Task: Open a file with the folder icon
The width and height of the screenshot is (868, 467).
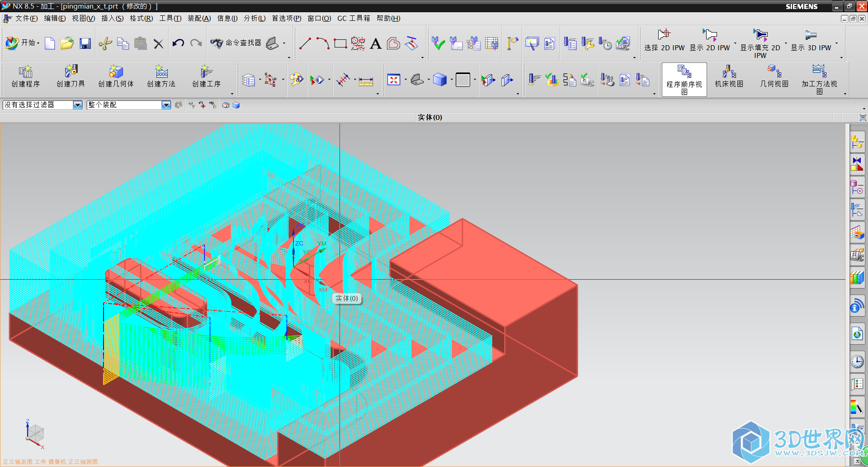Action: tap(67, 43)
